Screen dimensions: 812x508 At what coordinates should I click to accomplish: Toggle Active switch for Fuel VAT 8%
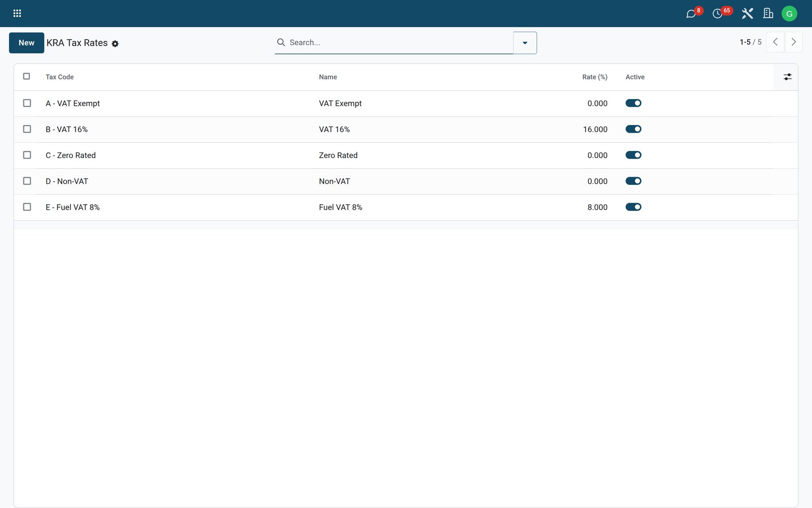coord(633,207)
